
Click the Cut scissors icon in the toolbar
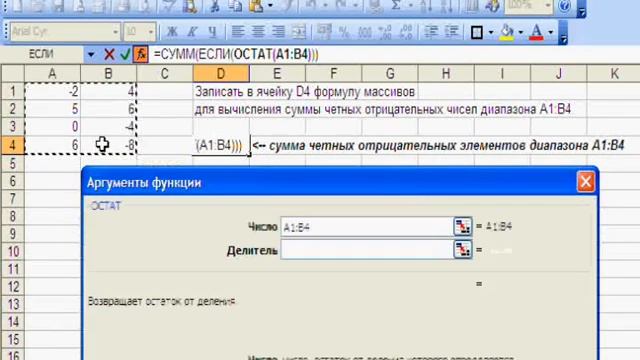(215, 6)
